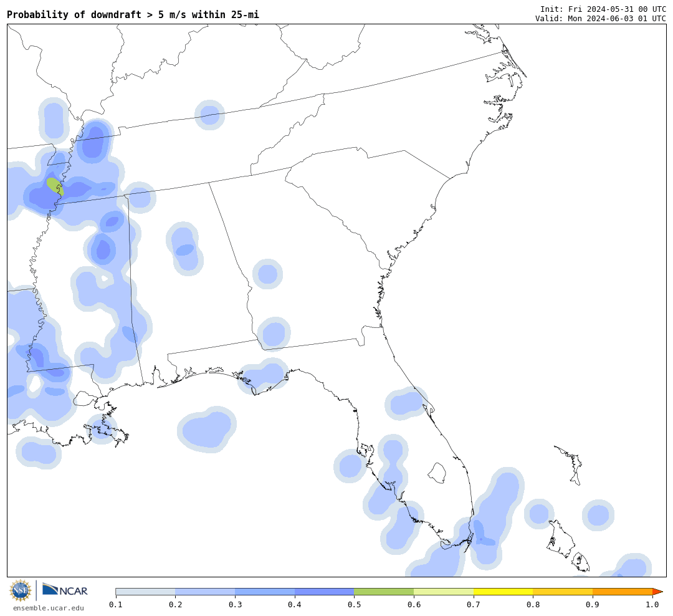This screenshot has height=616, width=673.
Task: Click the ensemble.ucar.edu text
Action: point(49,608)
